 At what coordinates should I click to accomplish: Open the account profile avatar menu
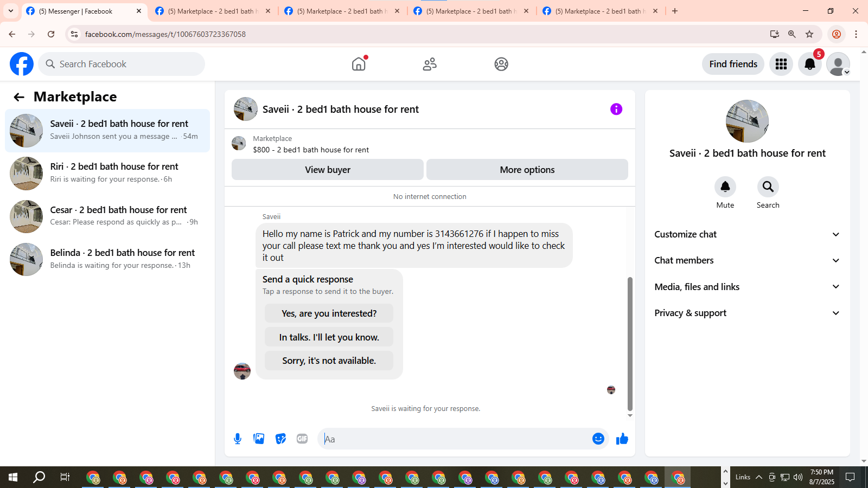click(x=838, y=64)
